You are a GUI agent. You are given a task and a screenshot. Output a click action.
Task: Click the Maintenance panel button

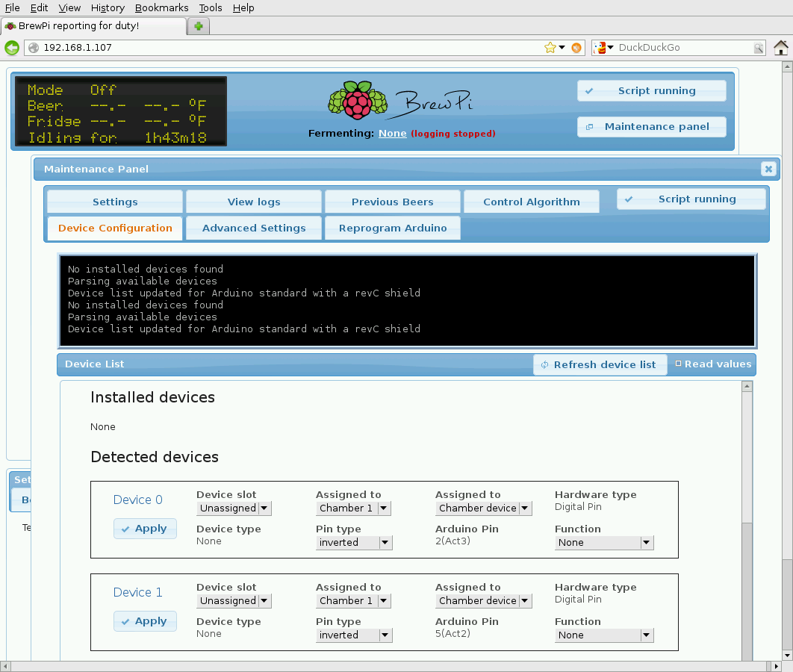pos(651,126)
